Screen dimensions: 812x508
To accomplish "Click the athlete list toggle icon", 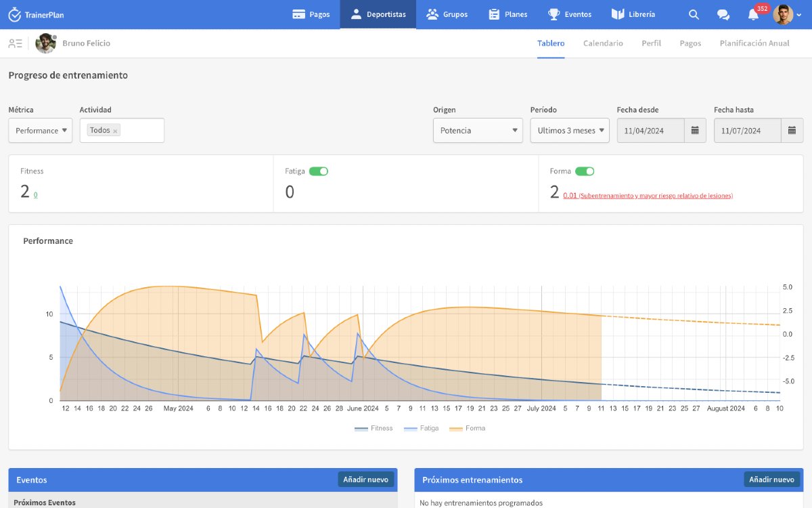I will click(x=15, y=43).
